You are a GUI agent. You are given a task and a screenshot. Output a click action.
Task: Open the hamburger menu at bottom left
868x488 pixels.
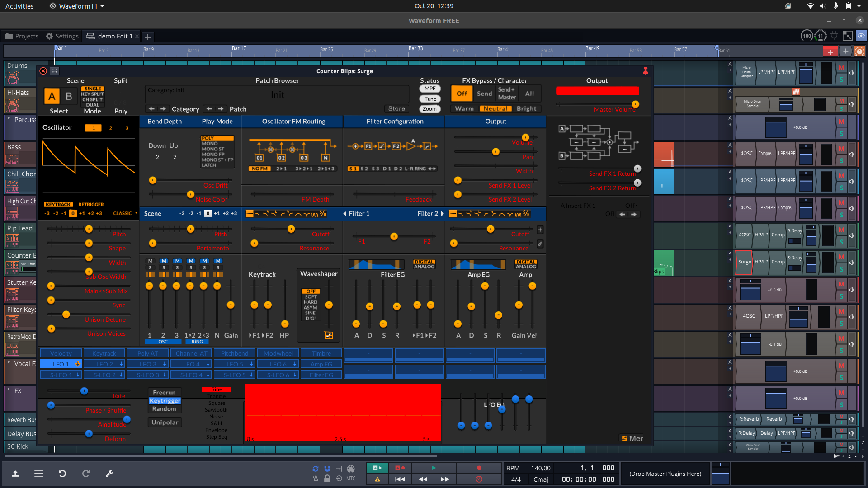click(x=39, y=474)
